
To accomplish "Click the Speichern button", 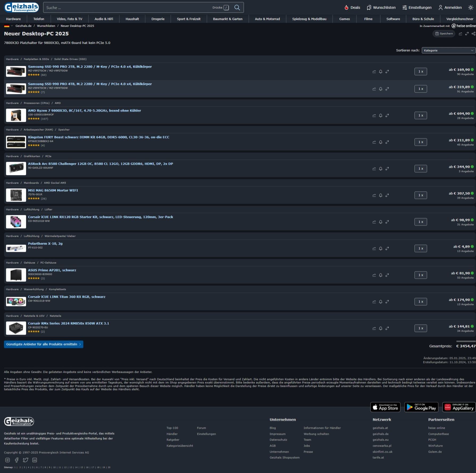I will tap(444, 34).
